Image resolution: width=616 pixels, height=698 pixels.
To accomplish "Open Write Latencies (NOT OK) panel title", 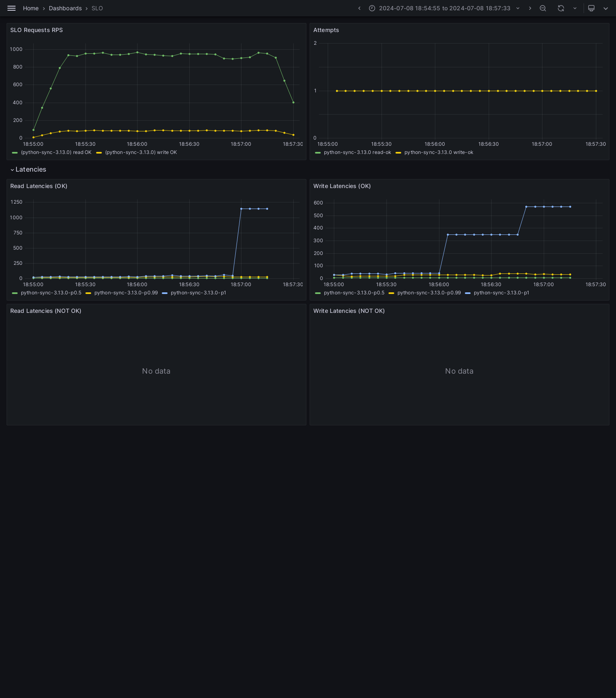I will tap(349, 311).
